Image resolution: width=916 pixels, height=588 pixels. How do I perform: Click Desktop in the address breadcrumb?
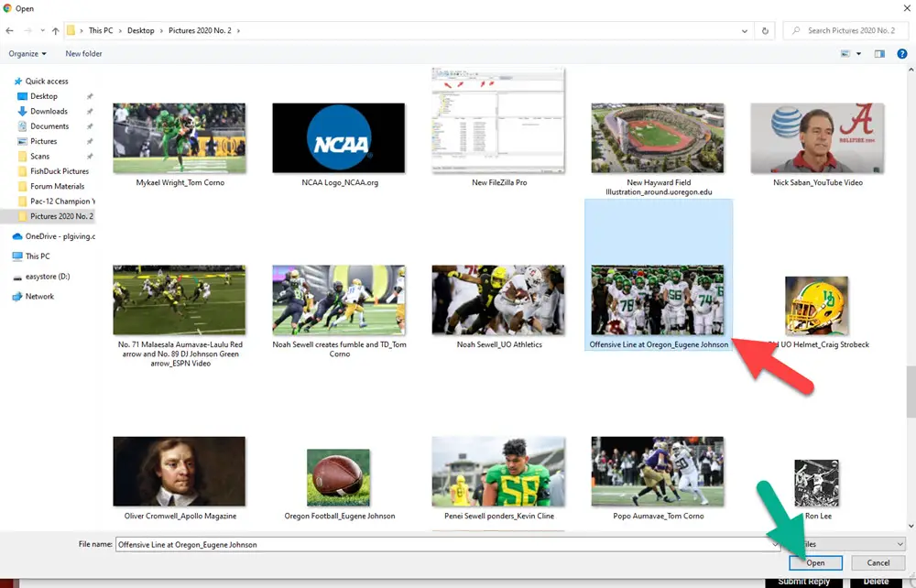[141, 30]
